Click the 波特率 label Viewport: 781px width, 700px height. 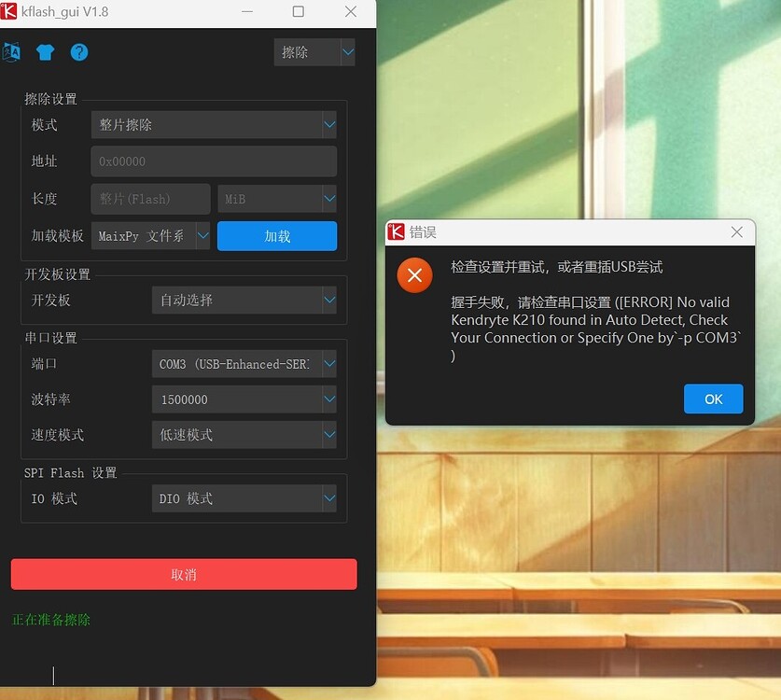click(50, 399)
